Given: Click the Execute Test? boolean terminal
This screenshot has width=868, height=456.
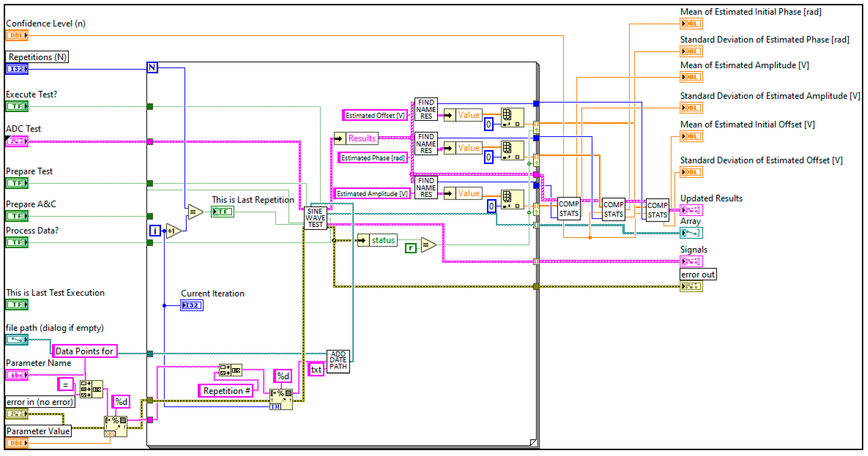Looking at the screenshot, I should pos(17,106).
